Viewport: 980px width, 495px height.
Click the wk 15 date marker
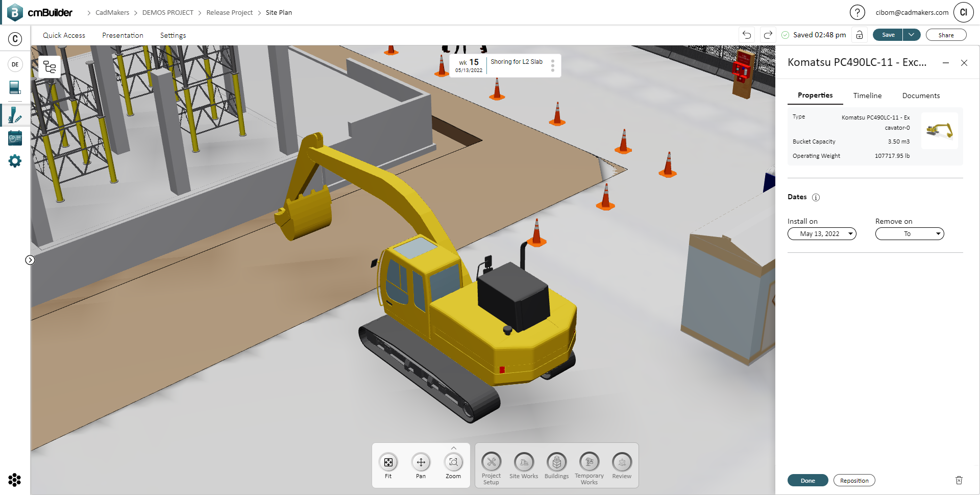point(469,65)
